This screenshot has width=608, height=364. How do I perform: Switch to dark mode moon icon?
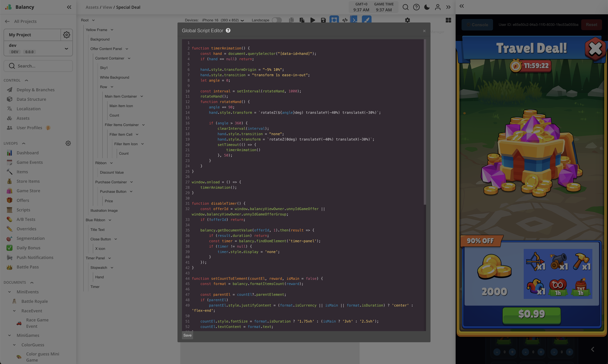click(427, 7)
